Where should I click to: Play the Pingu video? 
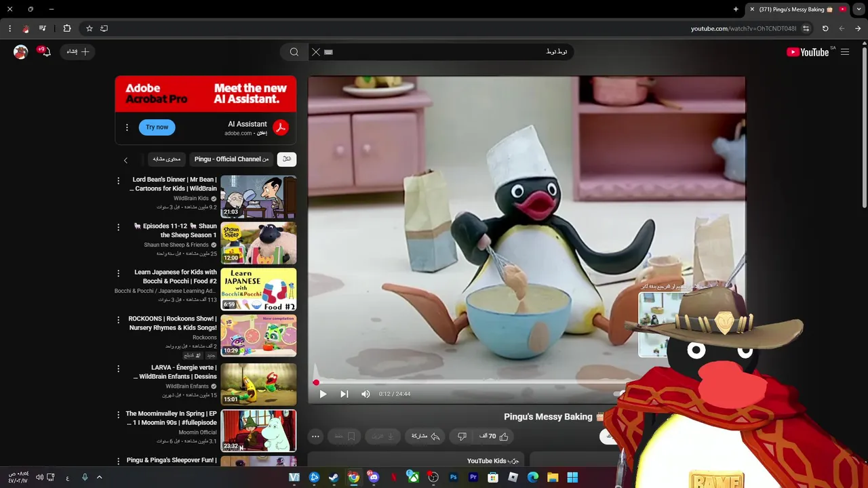323,394
